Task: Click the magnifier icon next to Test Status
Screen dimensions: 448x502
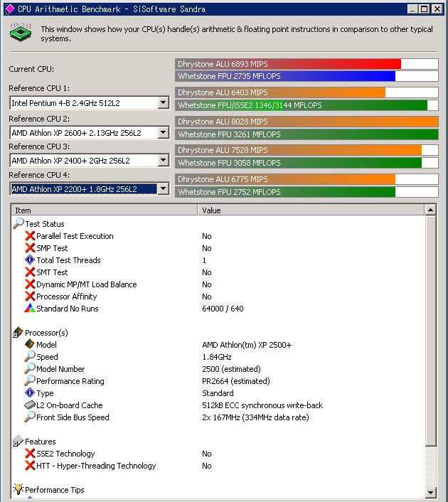Action: (x=18, y=224)
